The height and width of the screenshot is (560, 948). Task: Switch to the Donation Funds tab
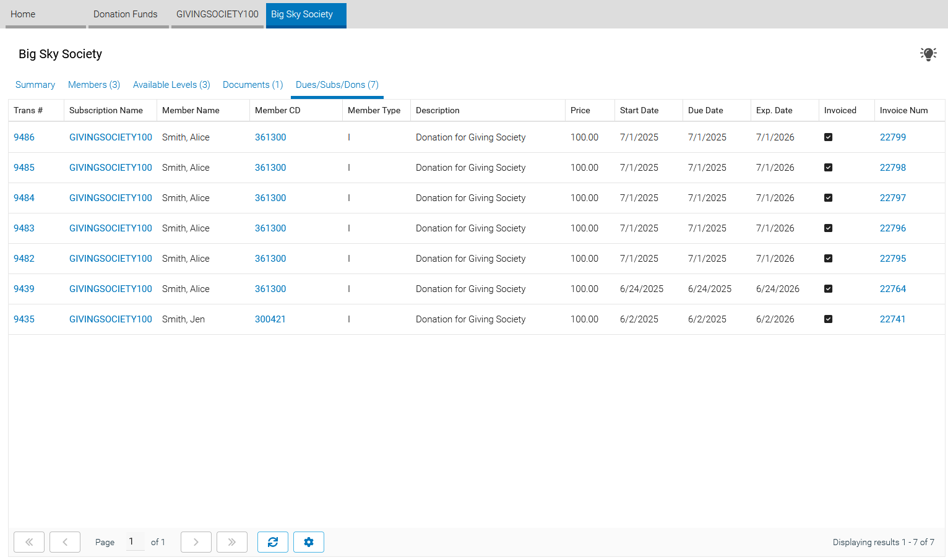coord(129,15)
